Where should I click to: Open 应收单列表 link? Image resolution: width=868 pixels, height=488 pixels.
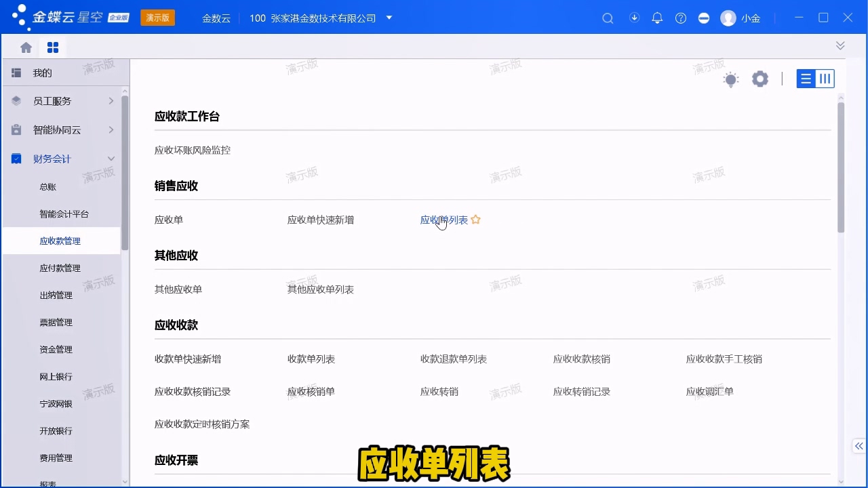coord(444,220)
